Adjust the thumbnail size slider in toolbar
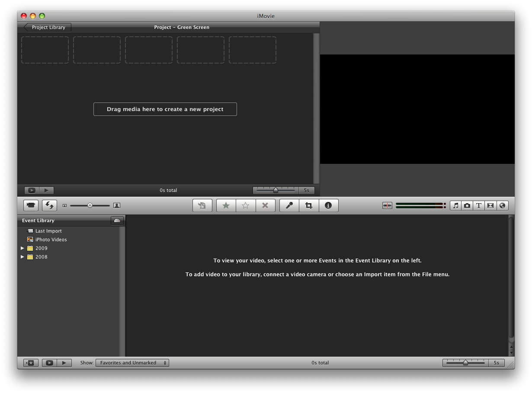The height and width of the screenshot is (393, 532). [x=90, y=205]
